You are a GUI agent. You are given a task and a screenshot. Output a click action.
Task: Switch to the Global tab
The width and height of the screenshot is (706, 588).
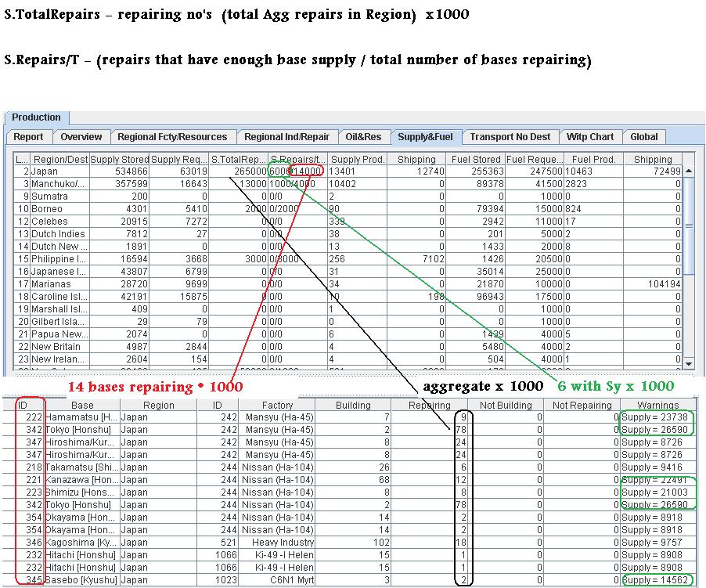[644, 137]
